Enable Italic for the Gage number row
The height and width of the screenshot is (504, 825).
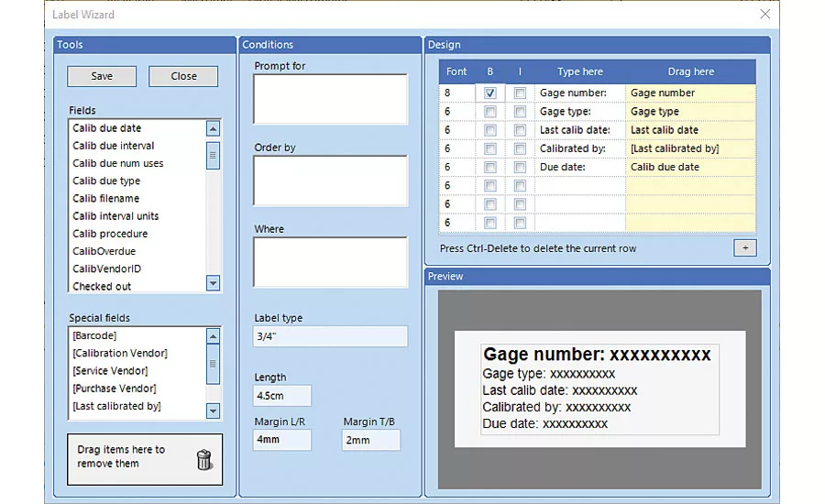click(520, 93)
